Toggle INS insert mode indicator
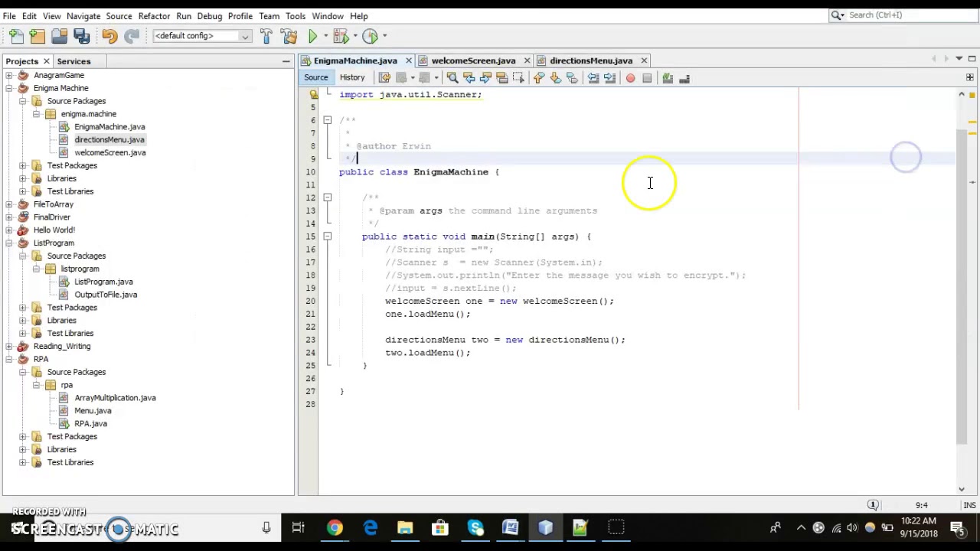The width and height of the screenshot is (980, 551). (x=969, y=505)
